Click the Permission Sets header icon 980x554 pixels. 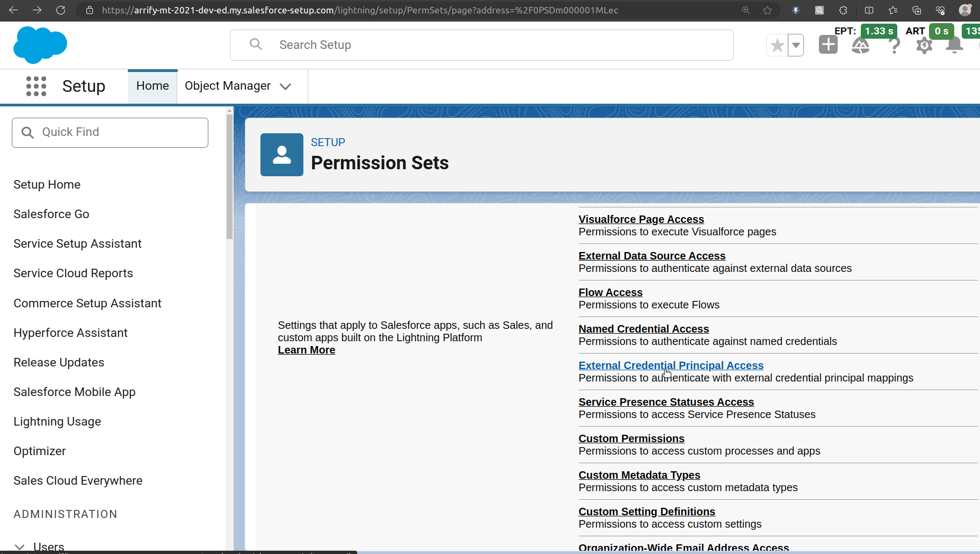pos(281,155)
